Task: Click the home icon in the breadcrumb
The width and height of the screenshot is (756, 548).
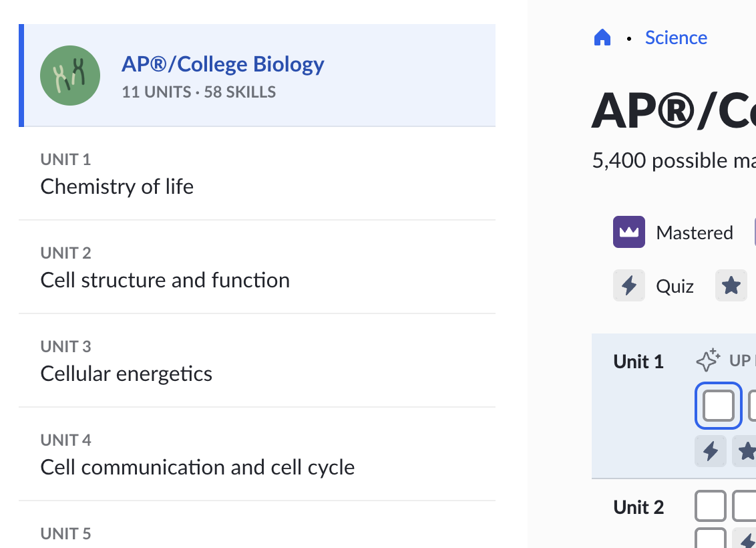Action: point(602,38)
